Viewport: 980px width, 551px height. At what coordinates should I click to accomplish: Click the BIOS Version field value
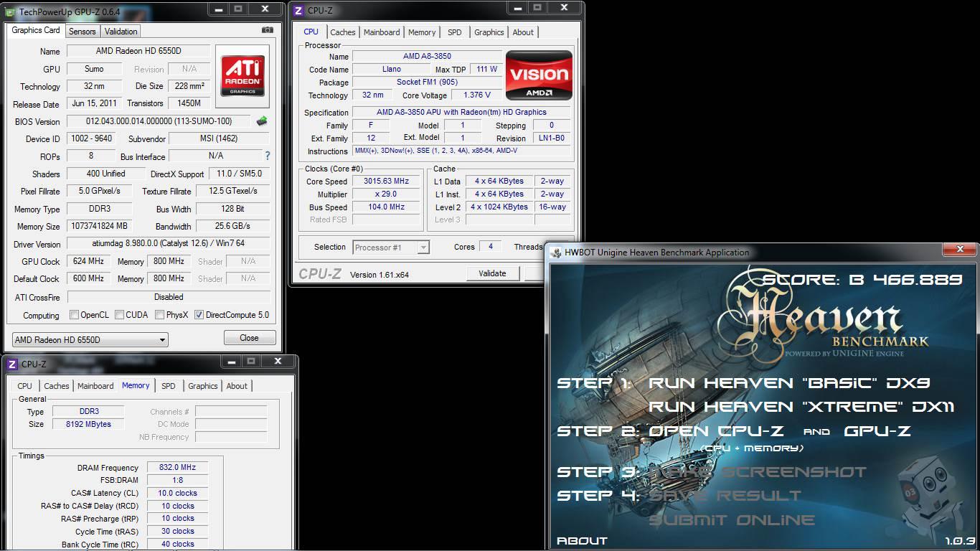tap(159, 121)
